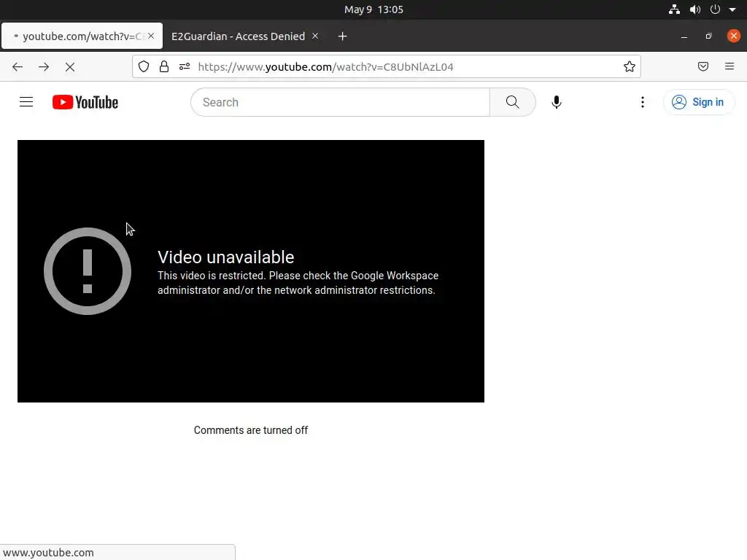This screenshot has height=560, width=747.
Task: Switch to the youtube.com watch tab
Action: pyautogui.click(x=82, y=36)
